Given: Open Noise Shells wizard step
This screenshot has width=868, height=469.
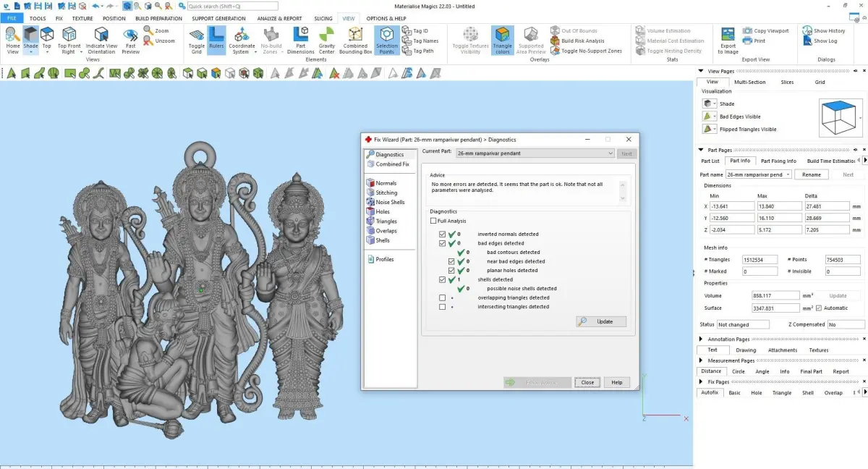Looking at the screenshot, I should (x=386, y=203).
